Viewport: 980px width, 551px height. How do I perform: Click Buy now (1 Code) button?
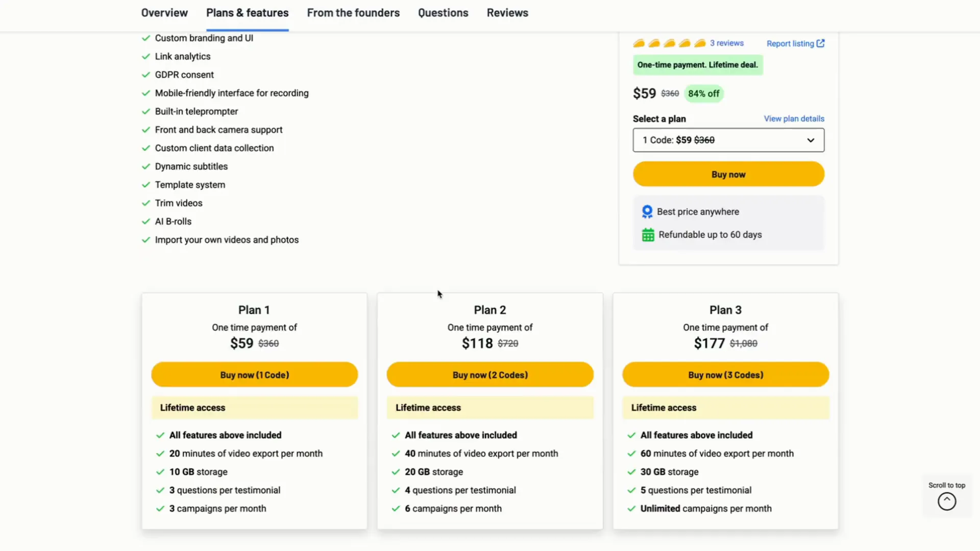tap(255, 375)
